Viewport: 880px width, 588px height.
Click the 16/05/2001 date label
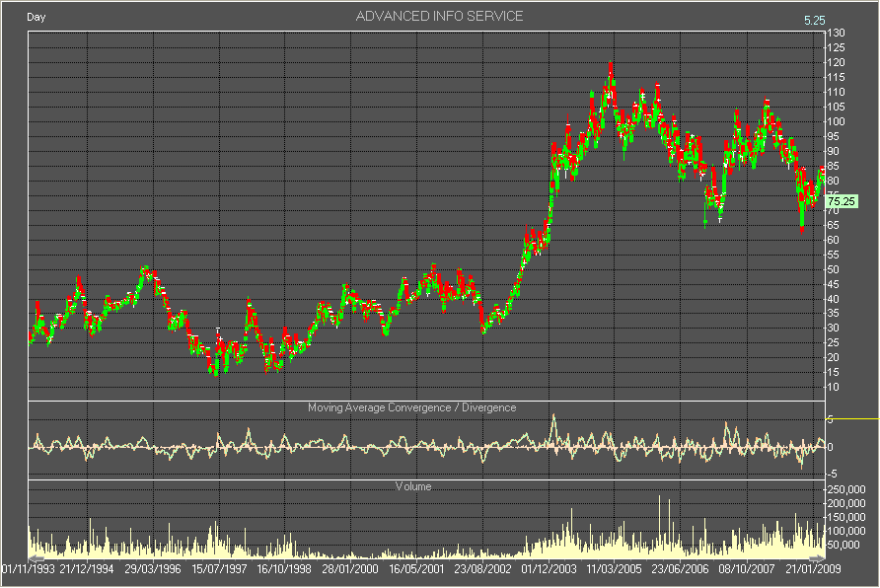tap(416, 569)
